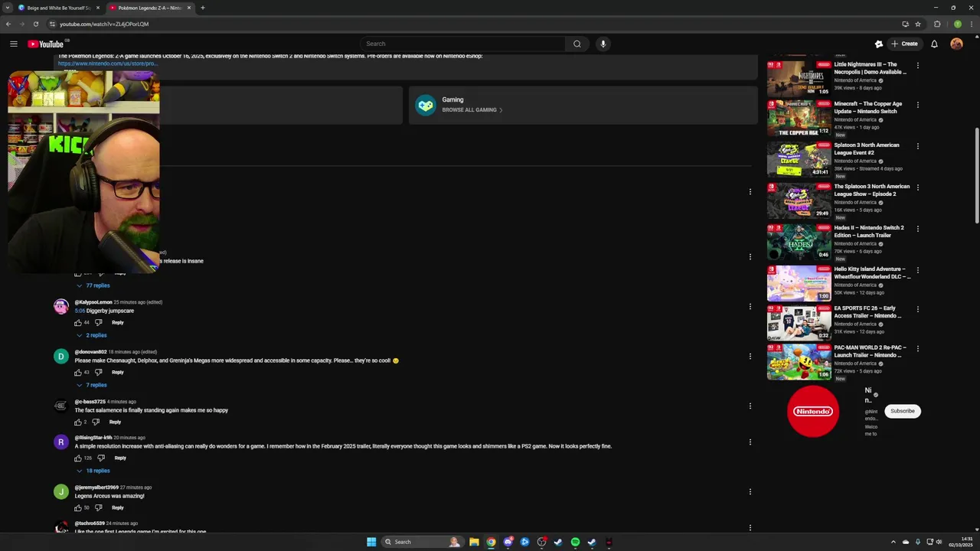Screen dimensions: 980x551
Task: Open the Windows Start menu
Action: tap(371, 542)
